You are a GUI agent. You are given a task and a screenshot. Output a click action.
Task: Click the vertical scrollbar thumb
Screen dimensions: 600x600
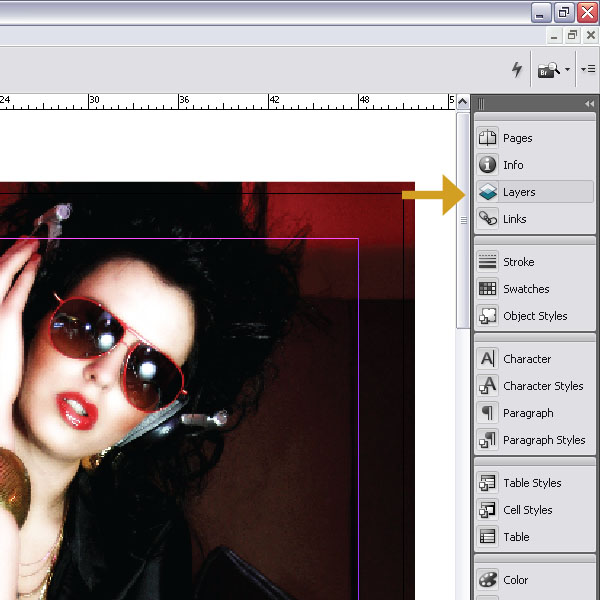click(x=463, y=220)
